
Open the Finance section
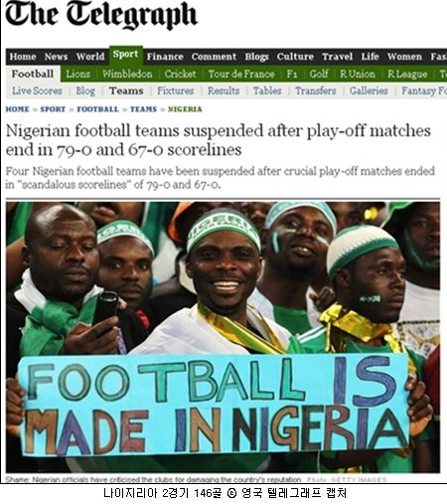point(165,57)
